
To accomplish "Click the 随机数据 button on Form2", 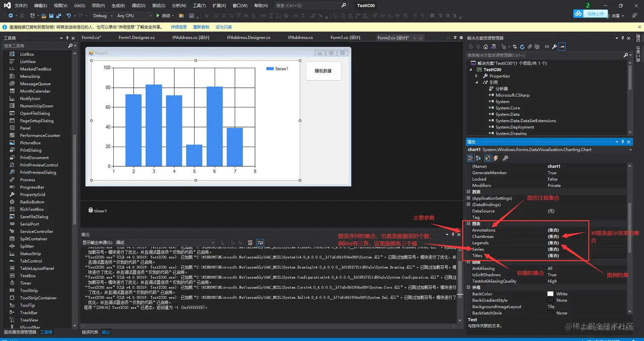I will 323,71.
